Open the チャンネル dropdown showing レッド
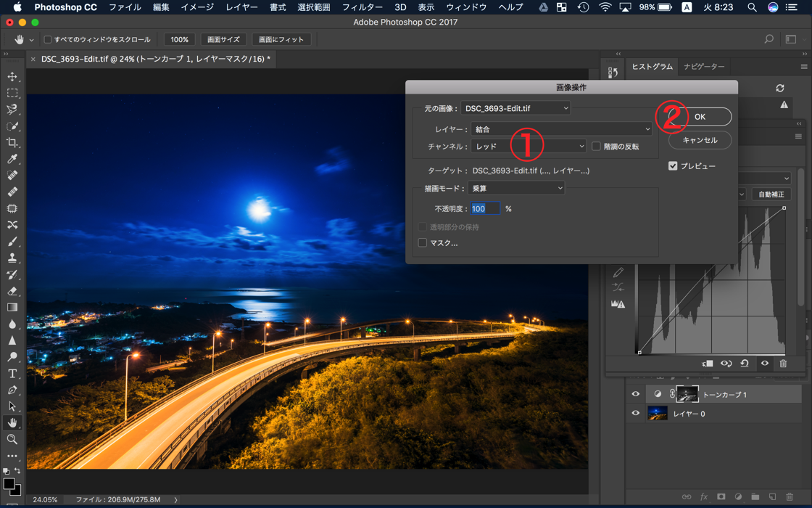This screenshot has height=508, width=812. click(529, 147)
